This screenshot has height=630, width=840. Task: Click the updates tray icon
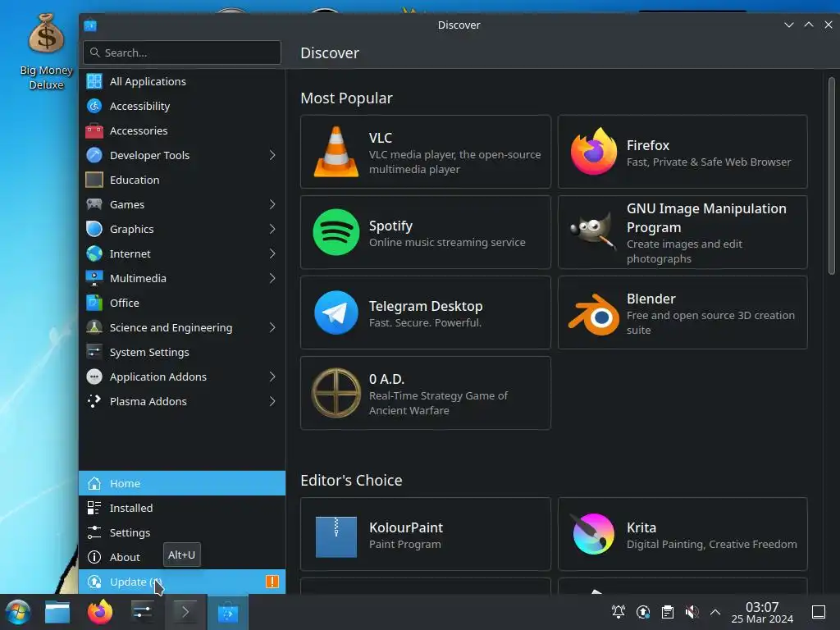[643, 612]
